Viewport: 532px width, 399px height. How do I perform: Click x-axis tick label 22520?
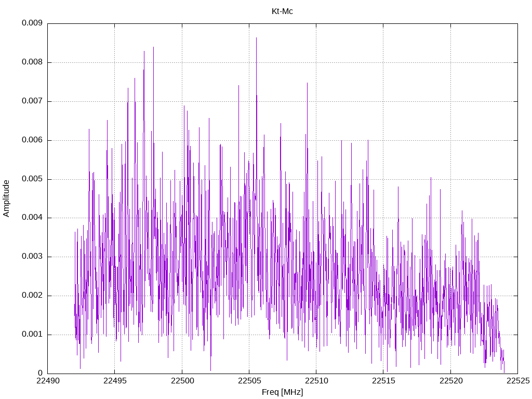451,381
